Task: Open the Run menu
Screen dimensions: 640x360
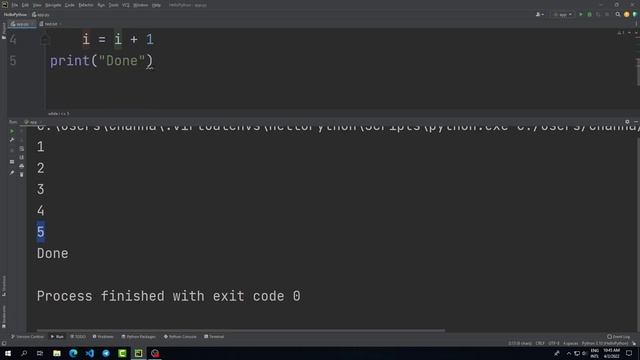Action: (101, 5)
